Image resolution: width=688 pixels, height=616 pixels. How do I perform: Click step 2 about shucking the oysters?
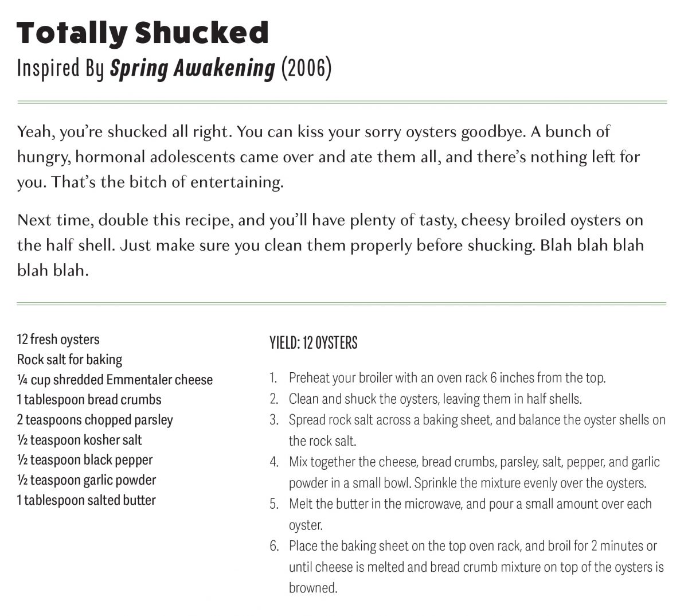[435, 399]
